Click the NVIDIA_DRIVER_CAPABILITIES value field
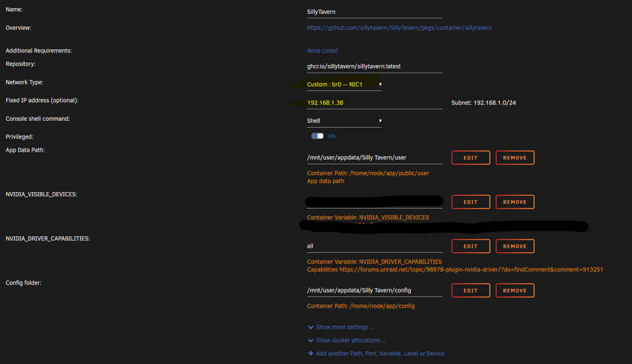 click(374, 246)
